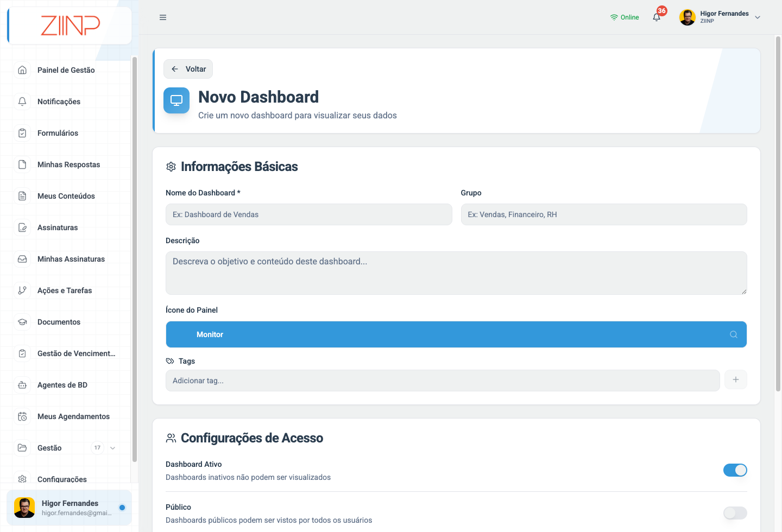Open the user account dropdown chevron
782x532 pixels.
click(758, 17)
